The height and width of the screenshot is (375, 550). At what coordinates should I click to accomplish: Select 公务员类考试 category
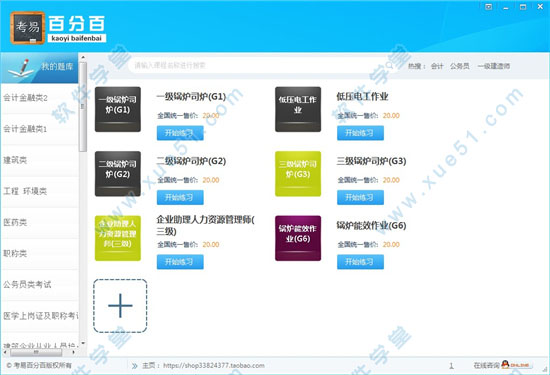pyautogui.click(x=40, y=284)
